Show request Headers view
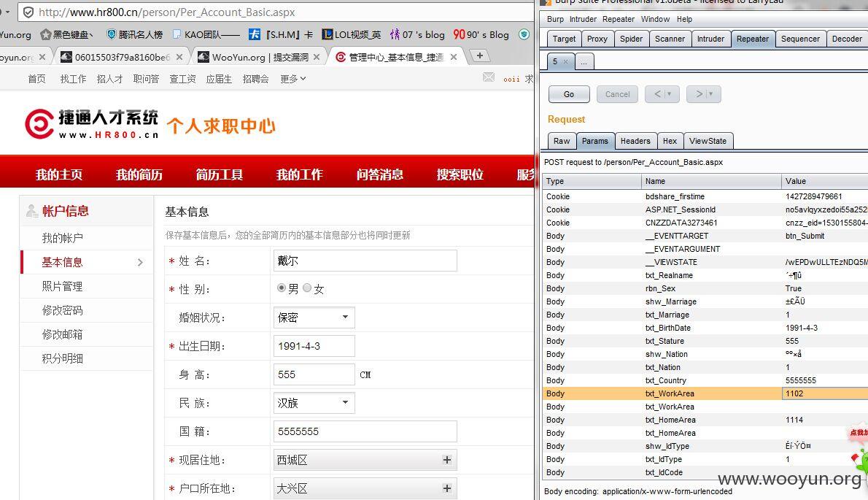Screen dimensions: 868x500 [635, 141]
